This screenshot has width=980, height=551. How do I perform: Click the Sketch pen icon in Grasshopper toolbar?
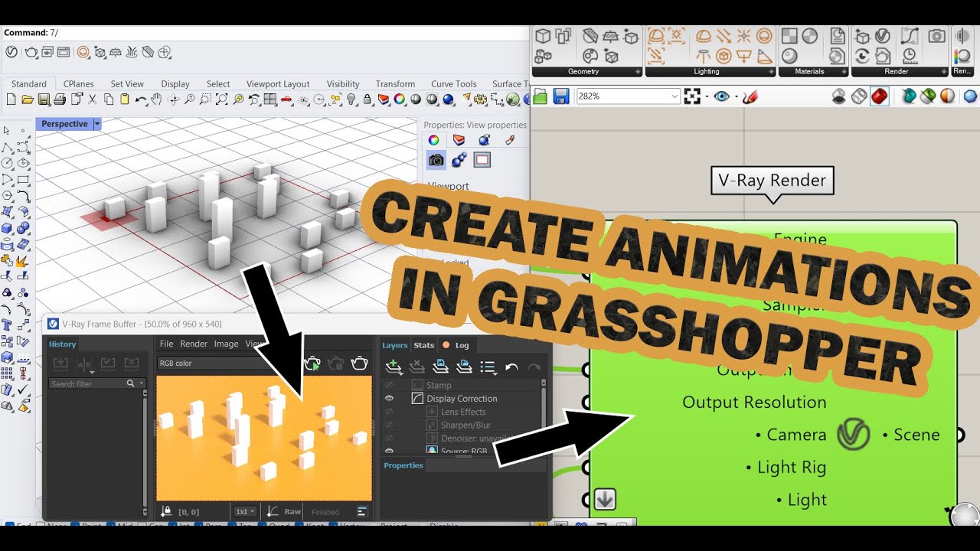[750, 96]
